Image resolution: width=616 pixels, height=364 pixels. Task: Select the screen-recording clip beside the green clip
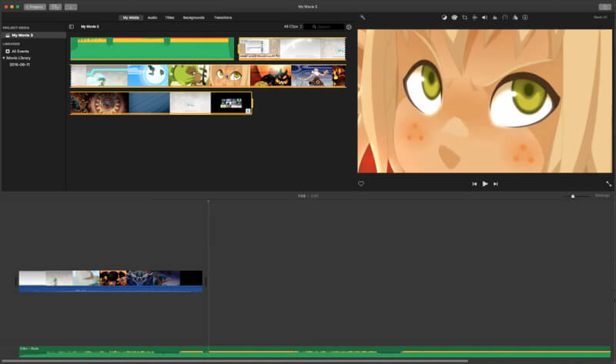293,48
